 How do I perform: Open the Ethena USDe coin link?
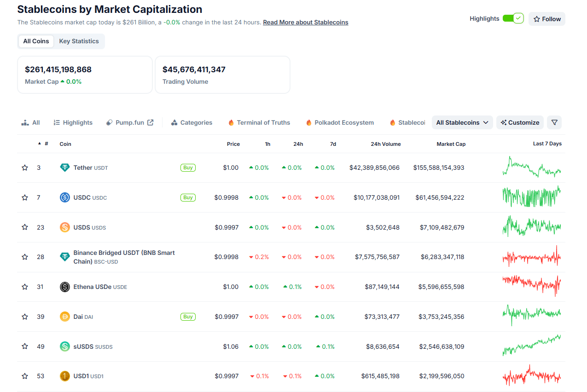click(x=100, y=287)
